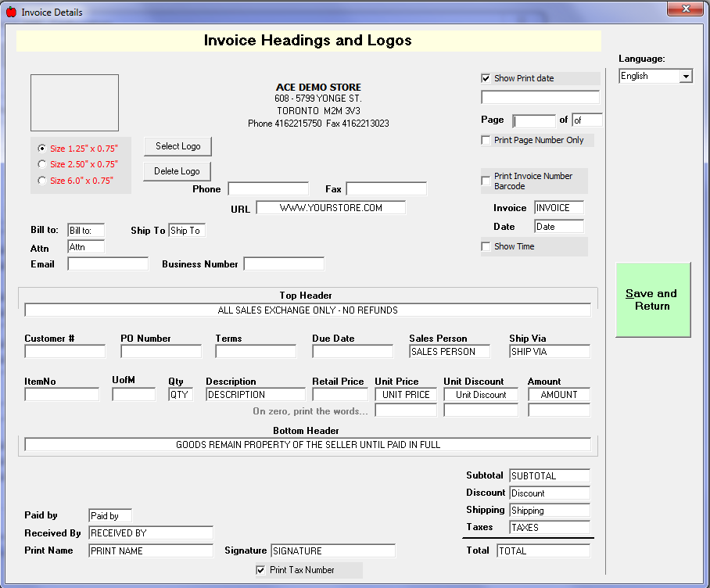Click the UofM input field

click(x=134, y=395)
